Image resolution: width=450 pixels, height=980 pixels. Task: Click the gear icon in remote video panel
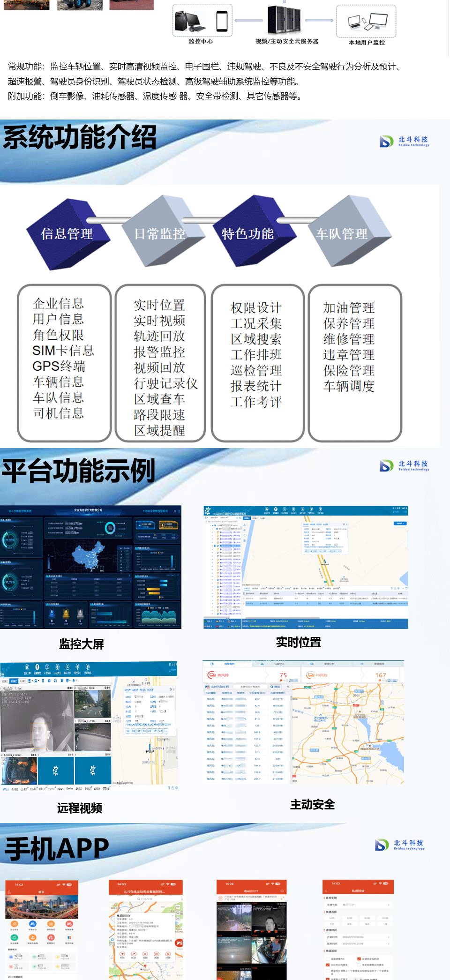coord(56,771)
